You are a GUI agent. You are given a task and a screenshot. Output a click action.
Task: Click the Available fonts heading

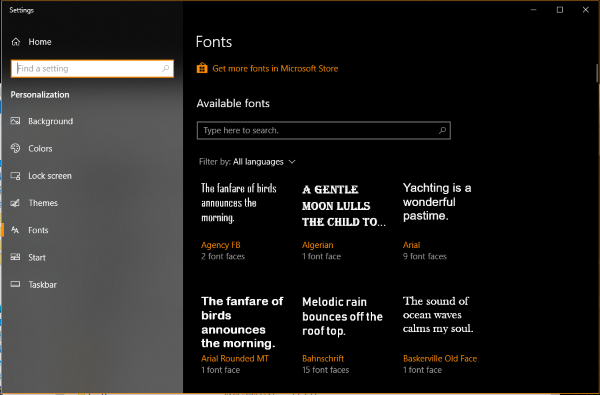tap(233, 103)
